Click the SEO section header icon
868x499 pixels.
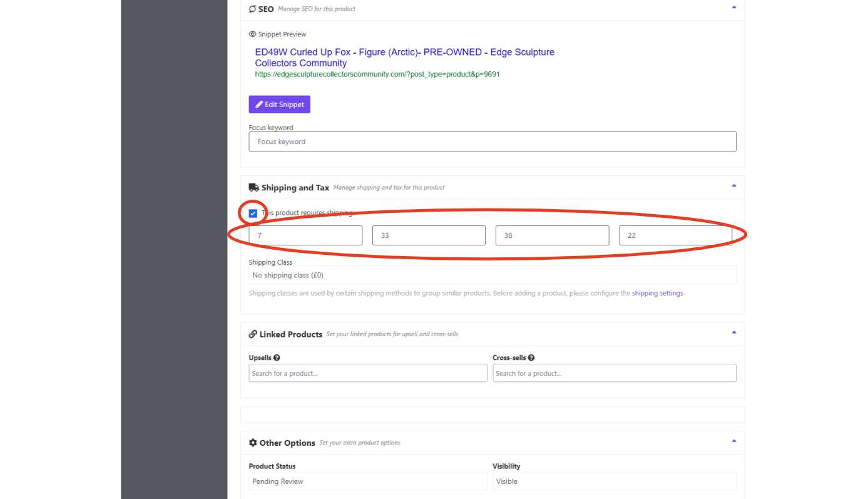click(x=252, y=9)
